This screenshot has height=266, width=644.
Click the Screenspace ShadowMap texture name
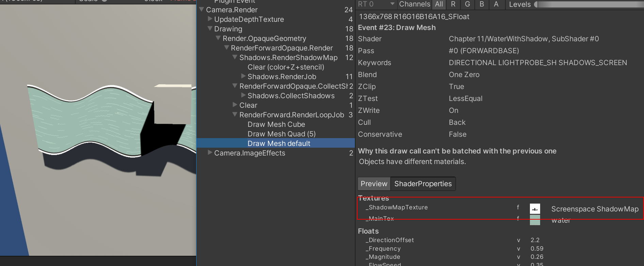pyautogui.click(x=595, y=209)
